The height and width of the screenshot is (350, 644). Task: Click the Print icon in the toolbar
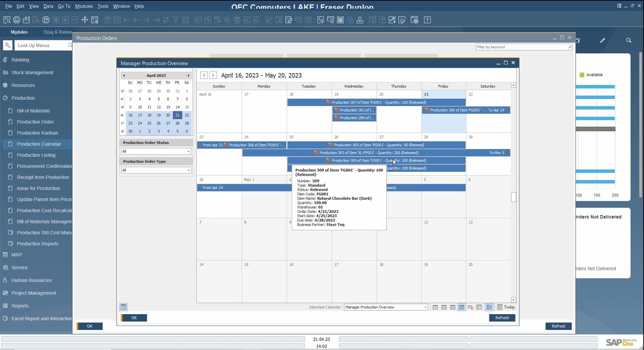pyautogui.click(x=17, y=20)
